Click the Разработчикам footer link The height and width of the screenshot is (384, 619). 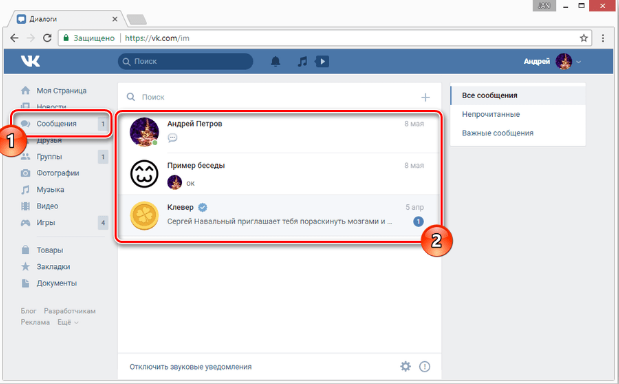click(x=69, y=311)
